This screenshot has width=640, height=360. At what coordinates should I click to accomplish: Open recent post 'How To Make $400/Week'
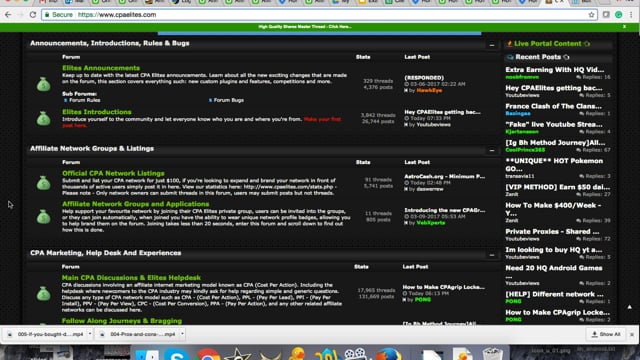coord(553,209)
